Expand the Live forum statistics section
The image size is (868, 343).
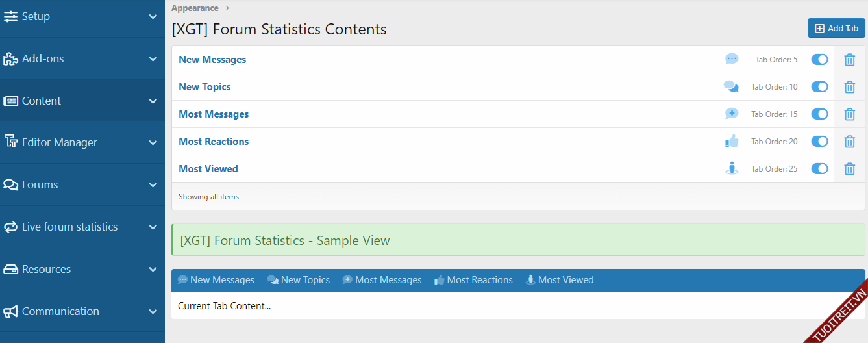(x=153, y=227)
